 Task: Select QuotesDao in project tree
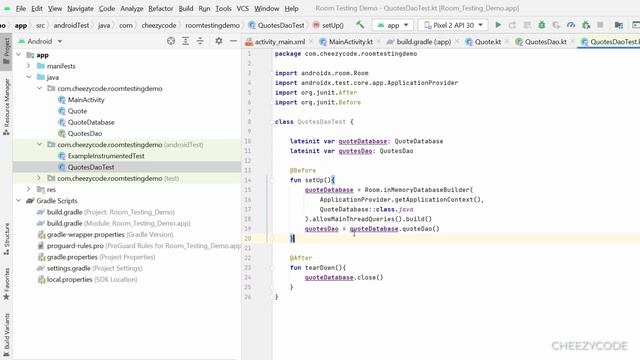pos(84,133)
